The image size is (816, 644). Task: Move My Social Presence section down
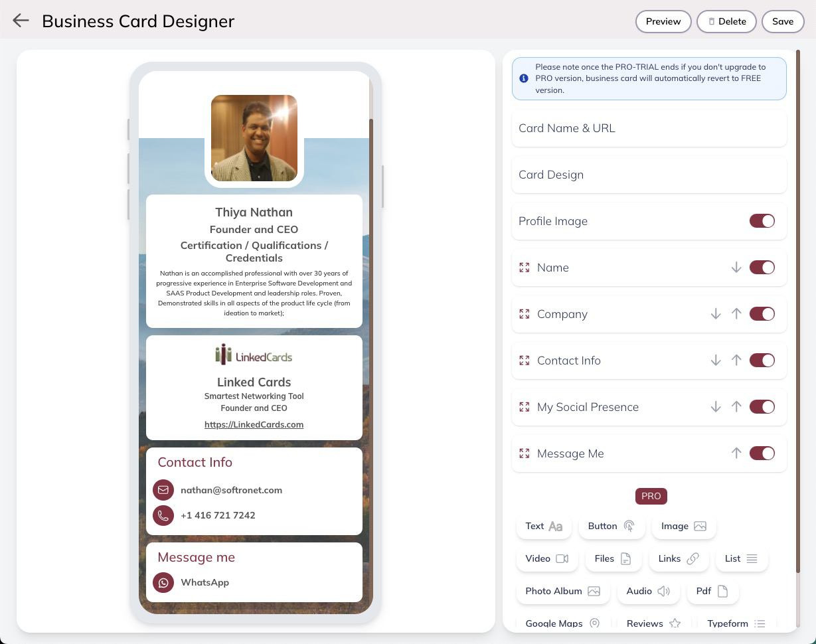pos(715,407)
